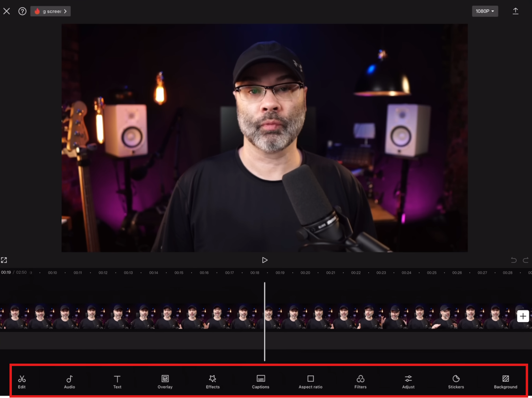Redo the last undone action
Viewport: 532px width, 398px height.
click(526, 260)
